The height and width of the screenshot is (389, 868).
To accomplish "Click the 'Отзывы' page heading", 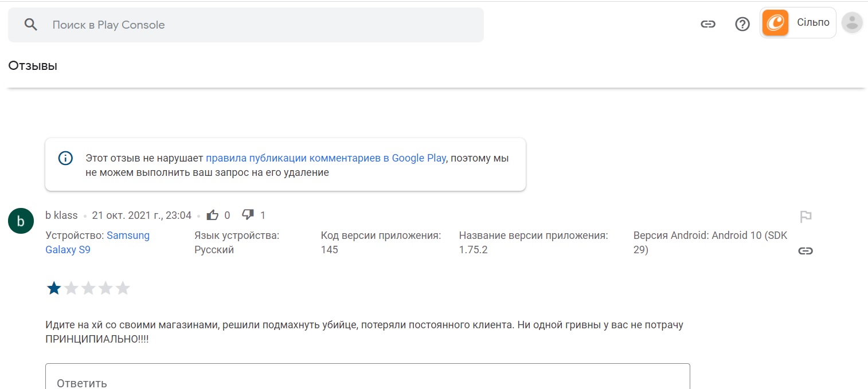I will coord(33,66).
